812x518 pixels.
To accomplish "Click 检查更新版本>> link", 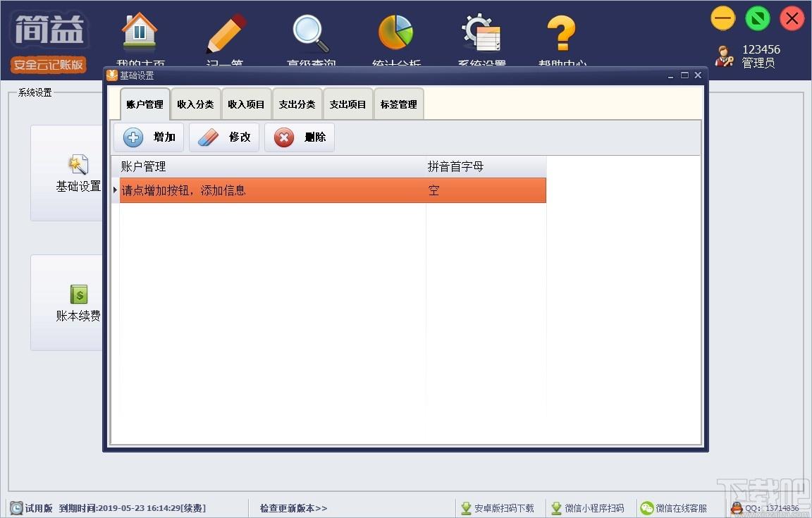I will 294,508.
